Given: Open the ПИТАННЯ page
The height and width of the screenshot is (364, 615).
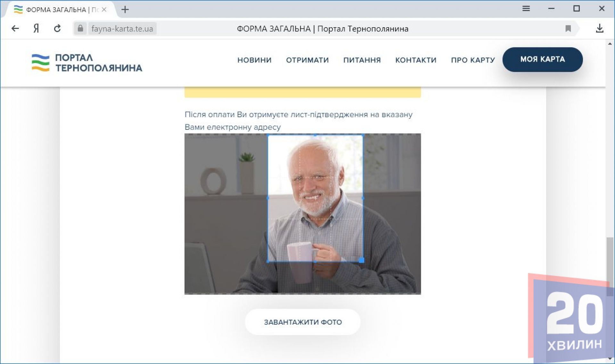Looking at the screenshot, I should (x=362, y=60).
